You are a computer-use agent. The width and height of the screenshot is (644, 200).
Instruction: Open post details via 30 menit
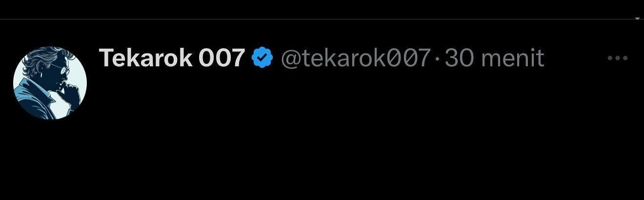[x=494, y=58]
